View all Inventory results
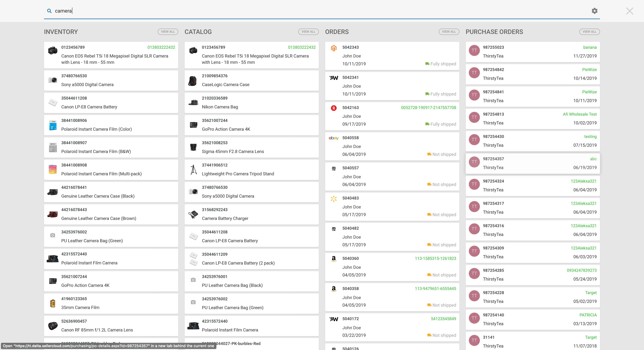644x350 pixels. [x=168, y=32]
